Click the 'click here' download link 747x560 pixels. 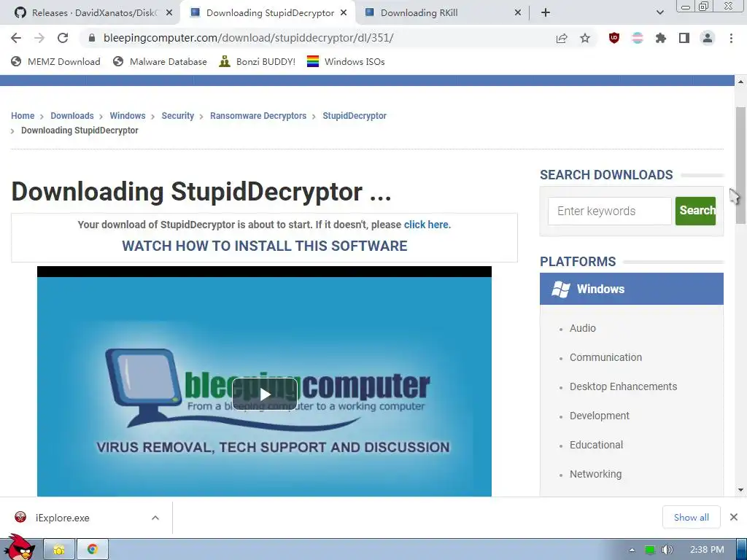coord(426,225)
